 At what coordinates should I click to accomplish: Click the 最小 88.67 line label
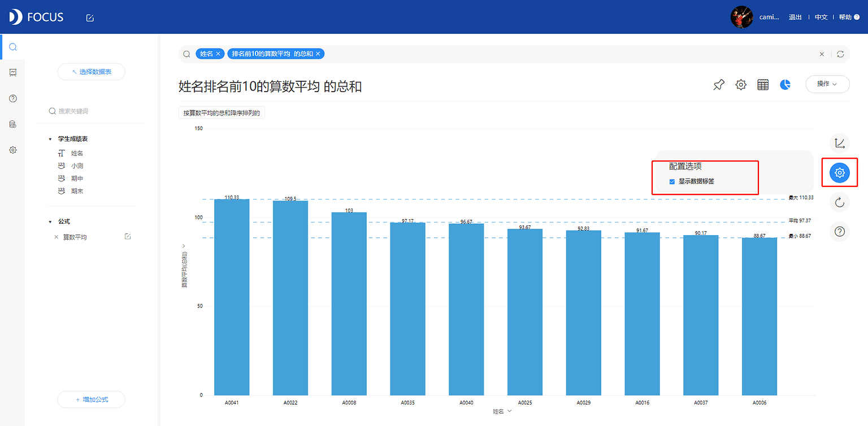pyautogui.click(x=800, y=236)
